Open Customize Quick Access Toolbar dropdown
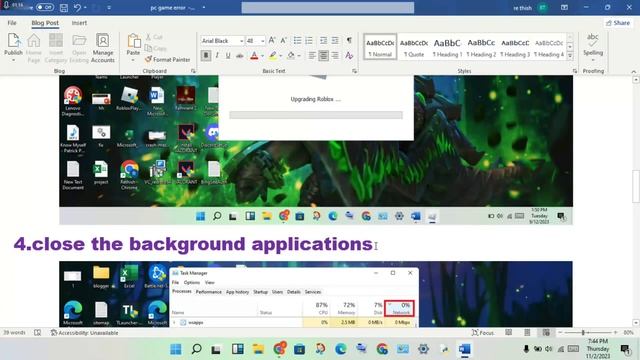Viewport: 640px width, 360px height. 109,7
